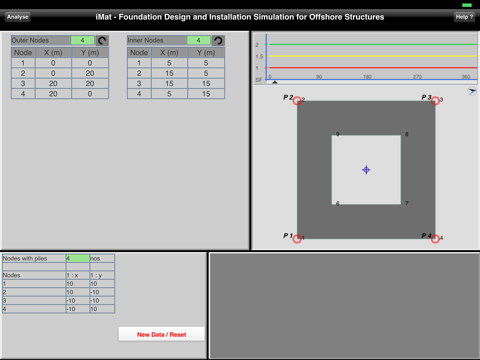This screenshot has width=480, height=360.
Task: Select Inner Nodes node 3 Y cell
Action: point(206,84)
